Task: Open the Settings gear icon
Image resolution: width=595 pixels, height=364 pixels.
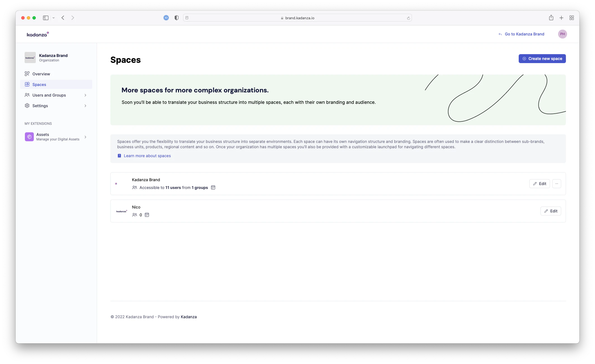Action: (x=27, y=106)
